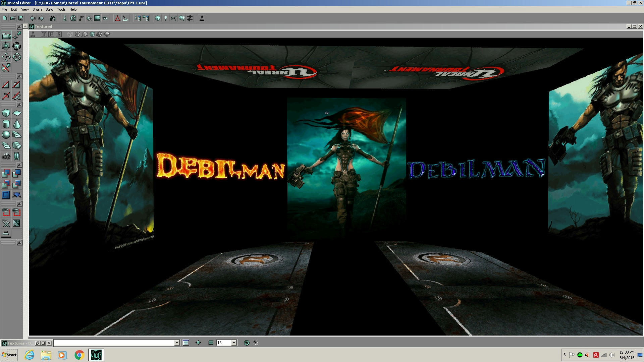Build a Sphere brush
The height and width of the screenshot is (362, 644).
pos(6,135)
